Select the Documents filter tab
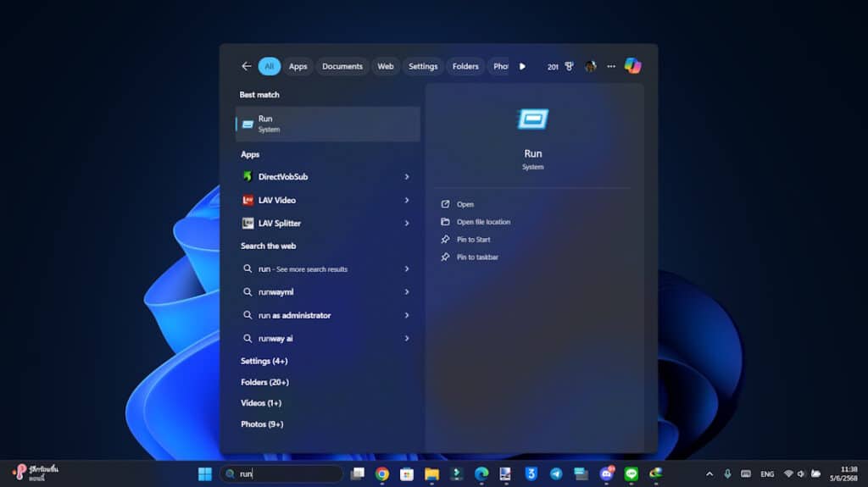 [342, 66]
